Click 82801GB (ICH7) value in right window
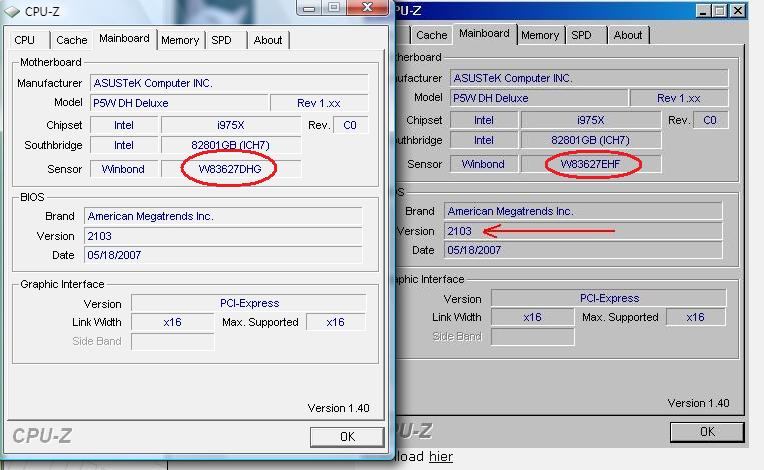764x470 pixels. point(591,140)
